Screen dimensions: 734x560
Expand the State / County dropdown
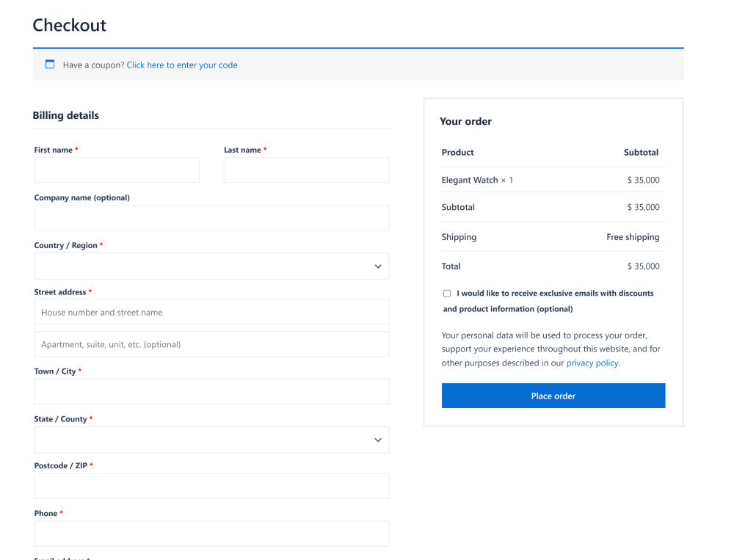pos(211,440)
